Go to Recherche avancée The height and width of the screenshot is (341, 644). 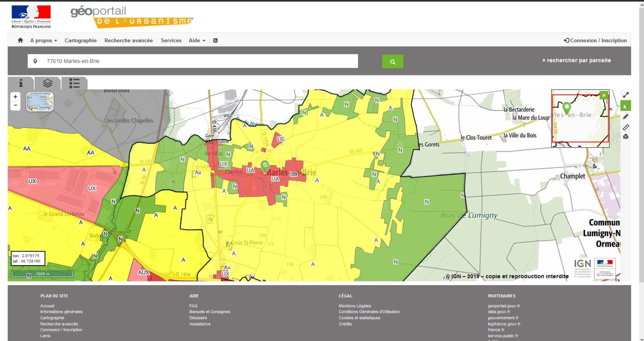coord(128,41)
